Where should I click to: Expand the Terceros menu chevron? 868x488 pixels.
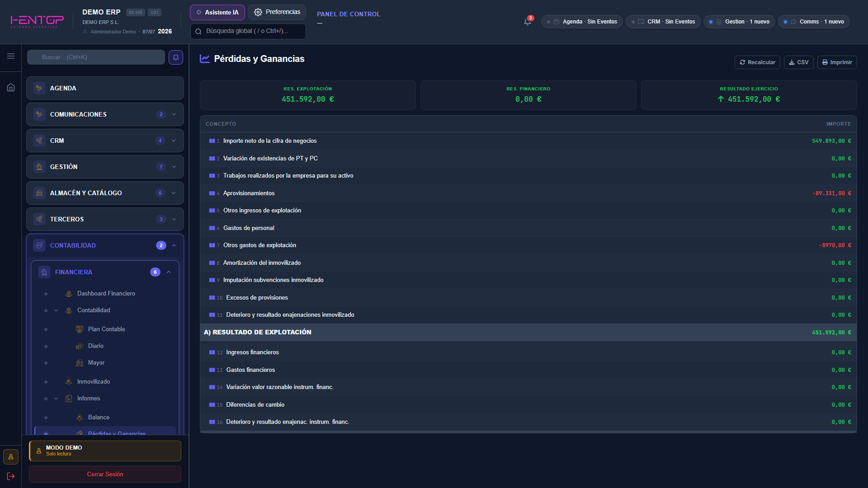(174, 219)
